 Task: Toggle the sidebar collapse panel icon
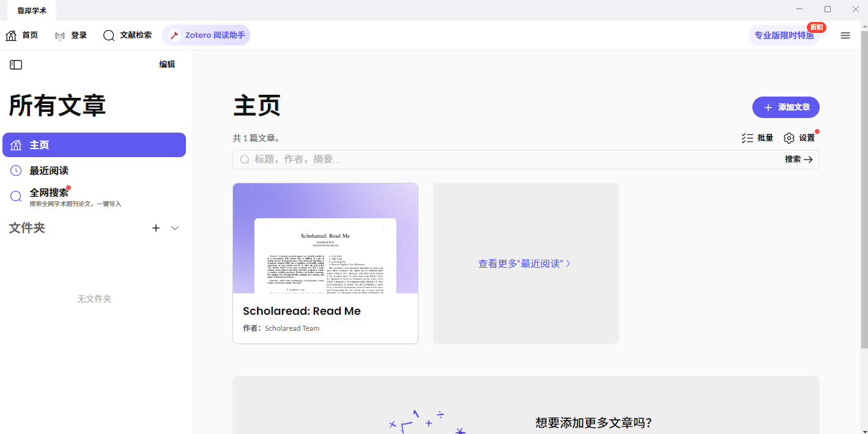(x=15, y=64)
